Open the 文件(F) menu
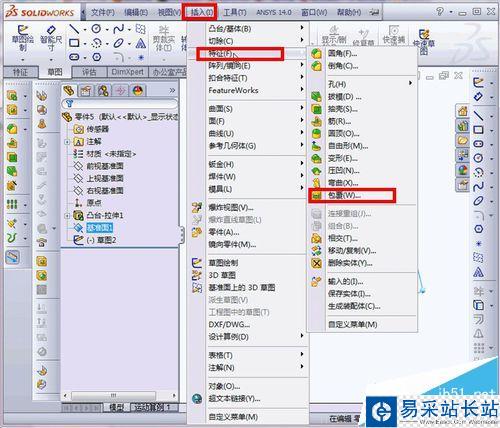Viewport: 500px width, 428px height. [103, 12]
